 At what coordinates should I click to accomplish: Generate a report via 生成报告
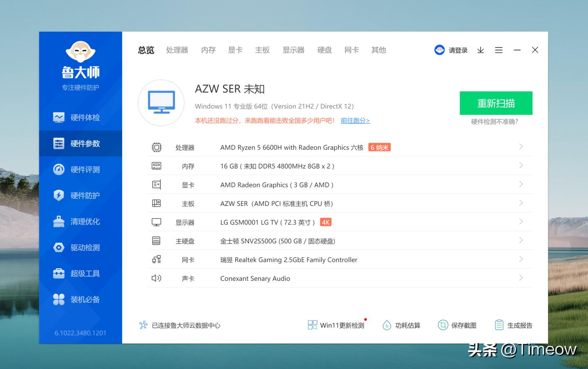pyautogui.click(x=514, y=325)
